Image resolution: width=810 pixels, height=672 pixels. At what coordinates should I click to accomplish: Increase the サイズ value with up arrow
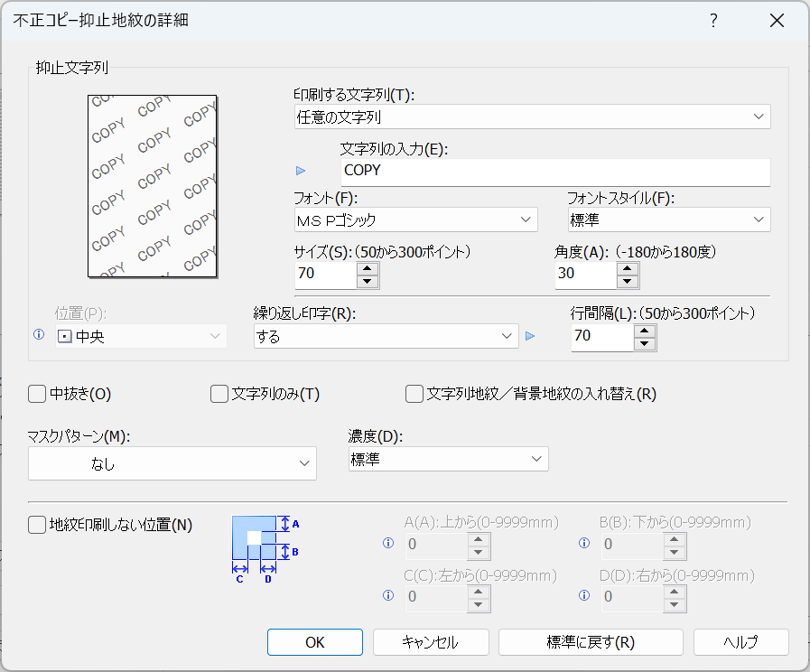[367, 266]
